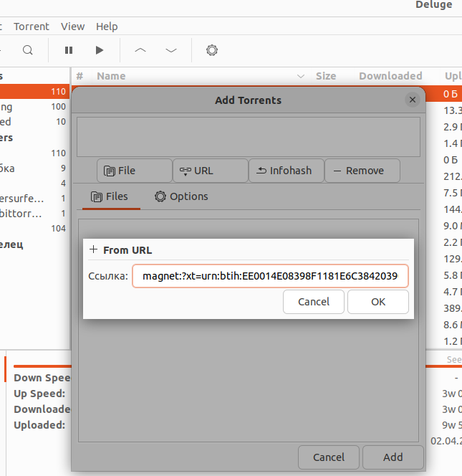Open Preferences using the gear toolbar icon
The image size is (462, 476).
pos(211,50)
